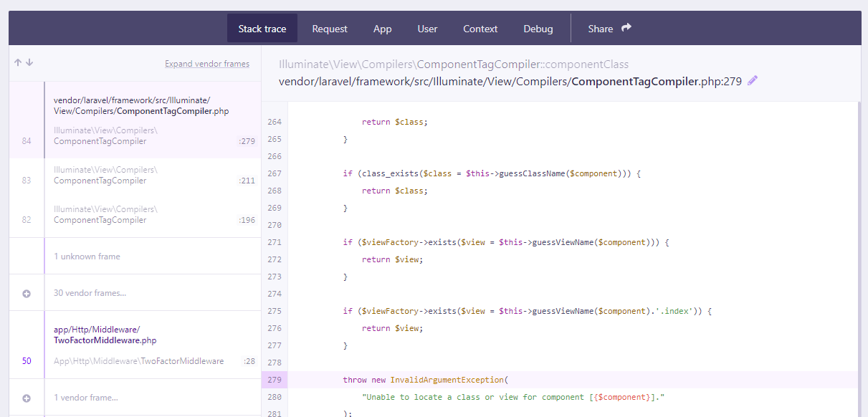Click the down arrow to jump to next frame

coord(29,62)
